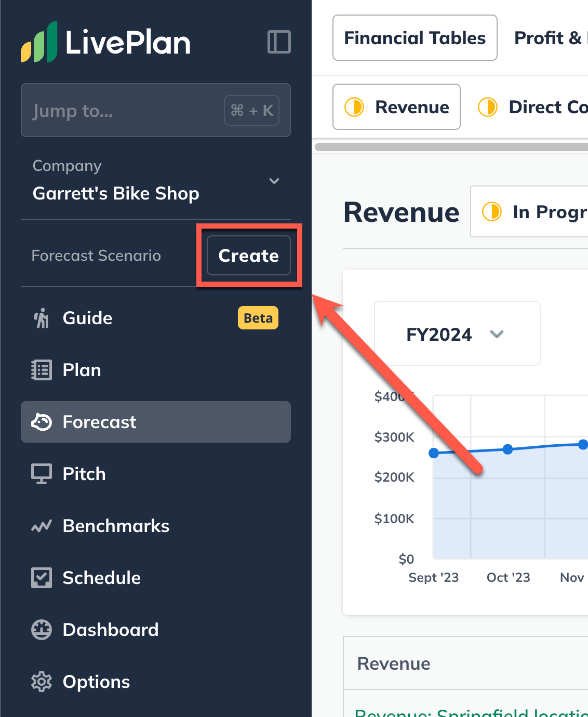Click the Revenue page heading
588x717 pixels.
tap(402, 213)
